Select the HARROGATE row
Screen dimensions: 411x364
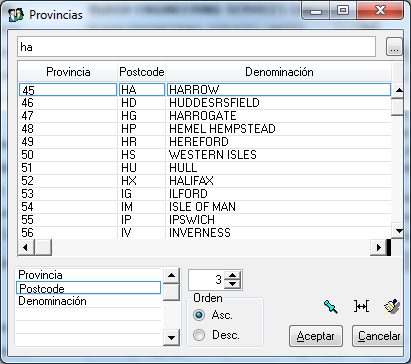coord(205,116)
